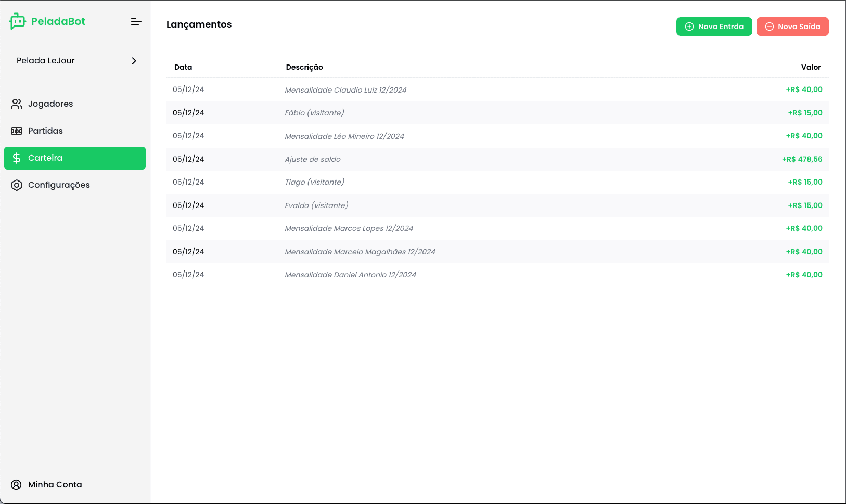
Task: Click the Fábio (visitante) transaction
Action: [x=314, y=113]
